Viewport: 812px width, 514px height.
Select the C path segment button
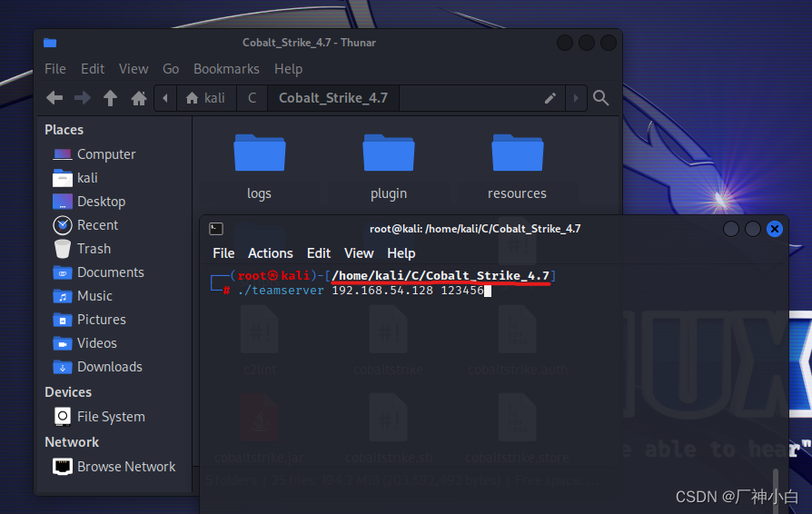coord(252,98)
